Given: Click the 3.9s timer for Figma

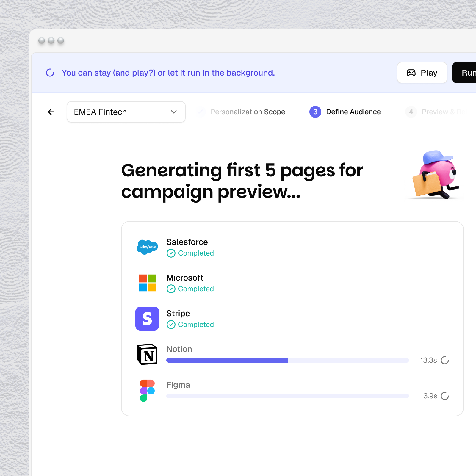Looking at the screenshot, I should tap(430, 396).
